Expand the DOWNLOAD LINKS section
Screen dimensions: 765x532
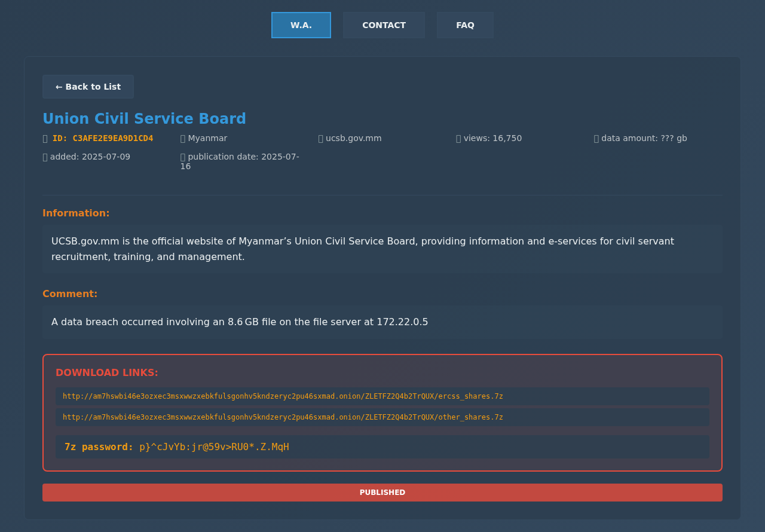coord(107,372)
